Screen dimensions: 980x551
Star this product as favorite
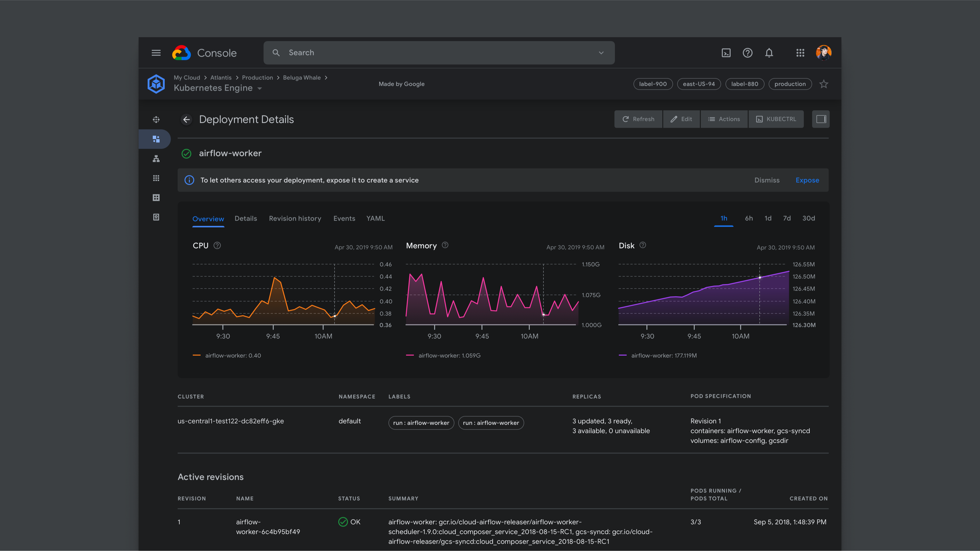click(x=823, y=84)
